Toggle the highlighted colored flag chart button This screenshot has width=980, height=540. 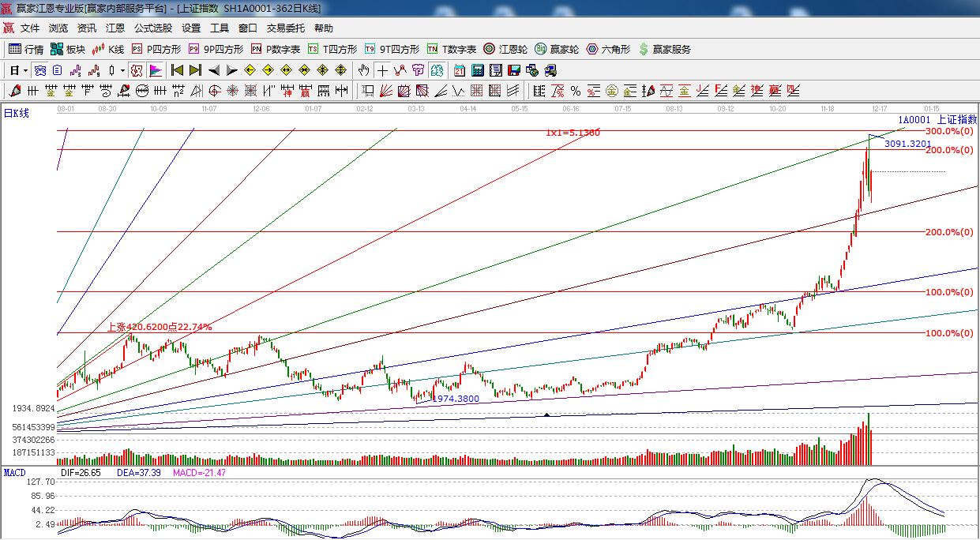coord(155,70)
